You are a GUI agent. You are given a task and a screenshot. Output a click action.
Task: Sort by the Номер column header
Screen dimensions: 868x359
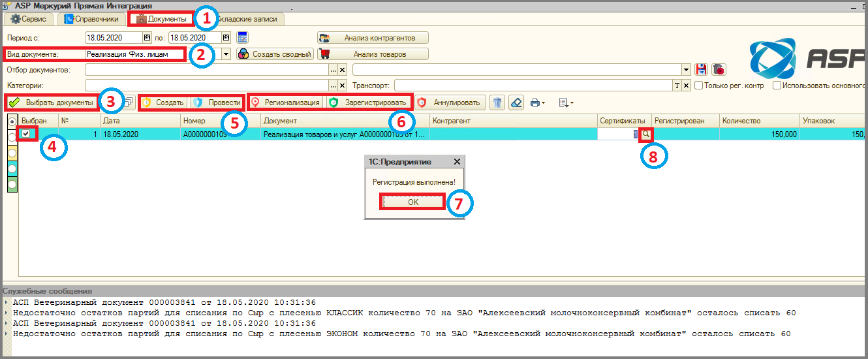coord(221,121)
